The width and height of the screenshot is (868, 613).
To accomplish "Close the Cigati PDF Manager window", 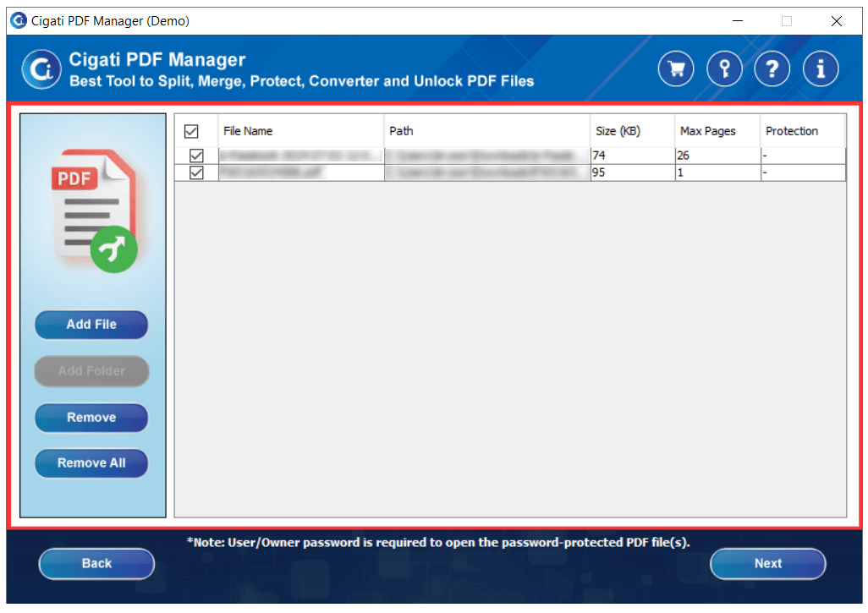I will (837, 21).
